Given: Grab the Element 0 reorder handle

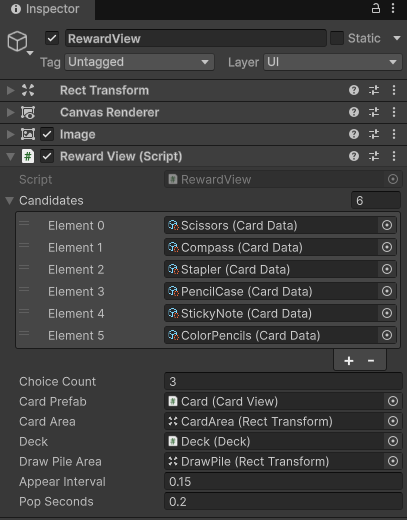Looking at the screenshot, I should [24, 224].
